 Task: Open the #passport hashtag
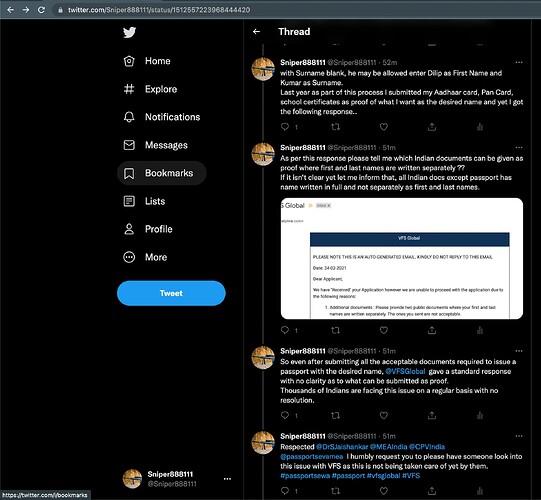pyautogui.click(x=348, y=476)
